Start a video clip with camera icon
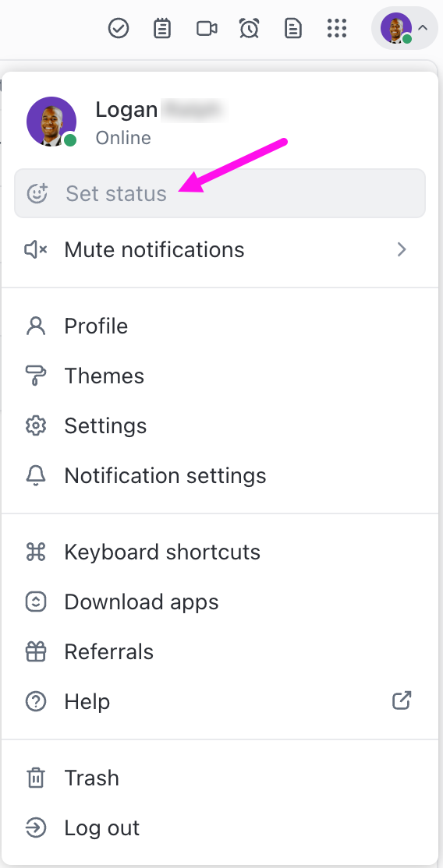Image resolution: width=443 pixels, height=868 pixels. [206, 28]
